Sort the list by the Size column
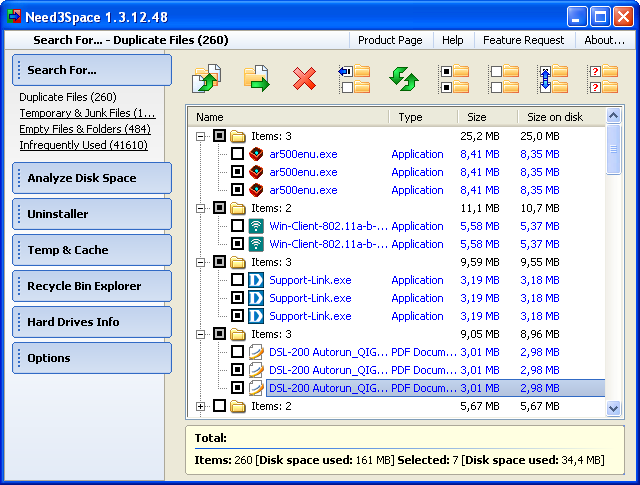 point(487,117)
